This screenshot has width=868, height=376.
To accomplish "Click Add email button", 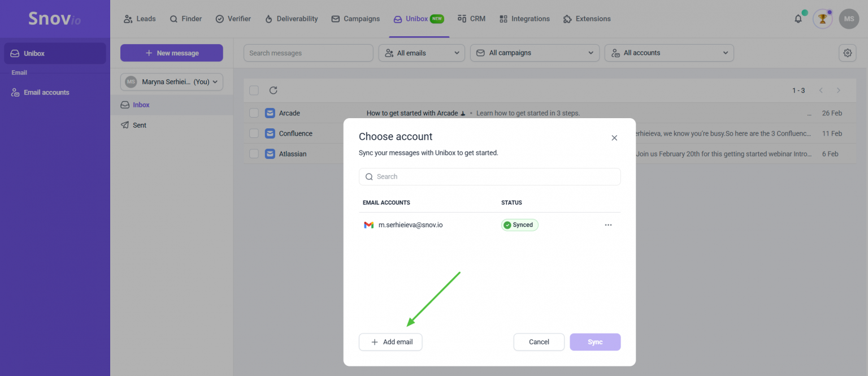I will pos(390,342).
